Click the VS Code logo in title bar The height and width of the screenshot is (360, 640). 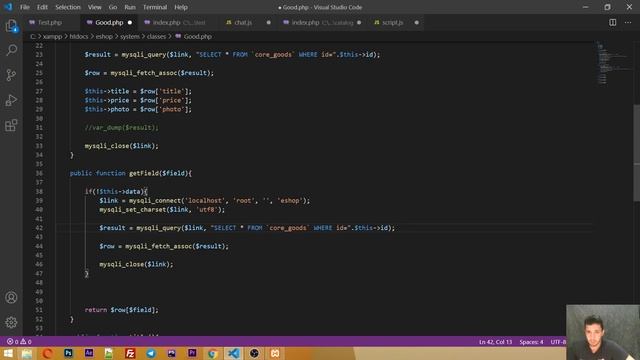point(8,7)
